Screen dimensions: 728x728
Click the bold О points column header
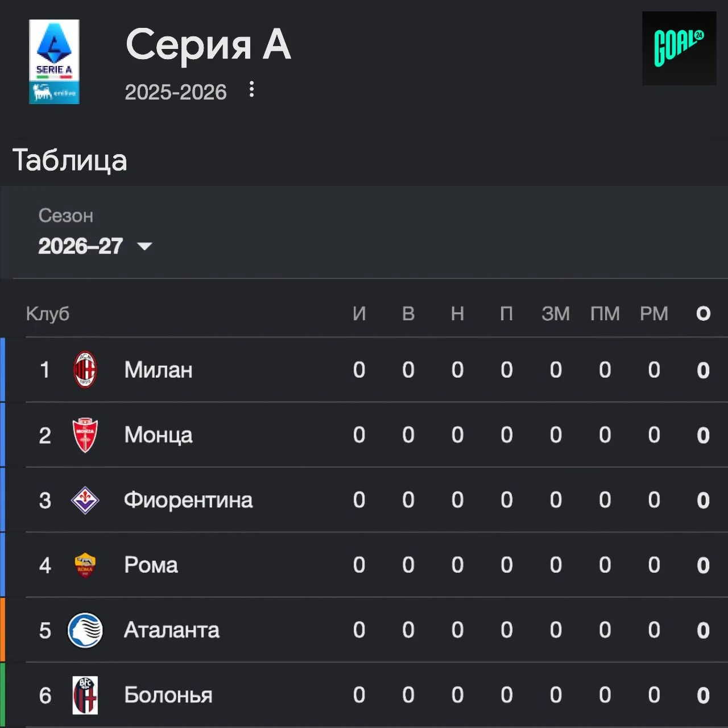pos(704,313)
